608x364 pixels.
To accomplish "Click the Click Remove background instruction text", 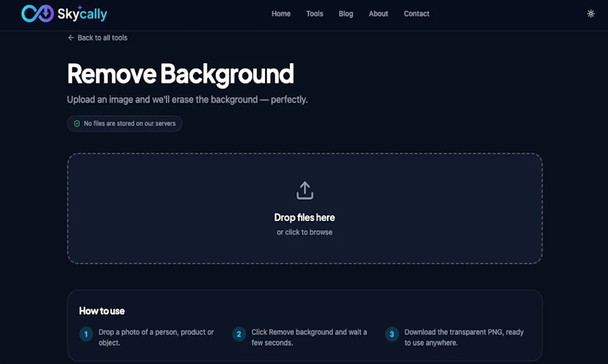I will coord(309,337).
